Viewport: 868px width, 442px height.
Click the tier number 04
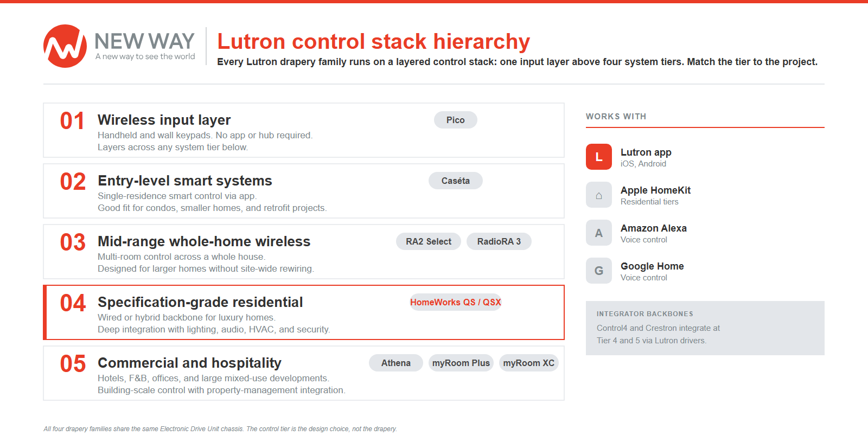pos(73,303)
